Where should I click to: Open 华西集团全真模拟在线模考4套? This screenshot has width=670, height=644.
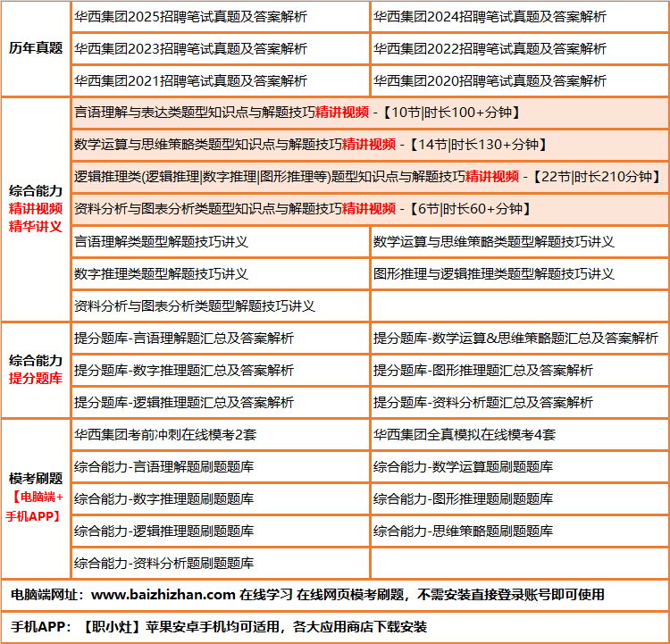[520, 435]
